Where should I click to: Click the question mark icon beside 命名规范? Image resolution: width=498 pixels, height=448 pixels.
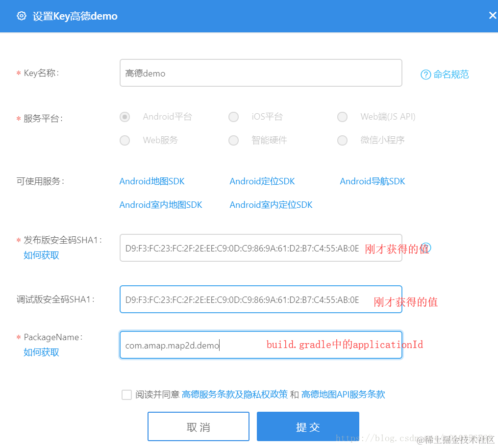425,74
